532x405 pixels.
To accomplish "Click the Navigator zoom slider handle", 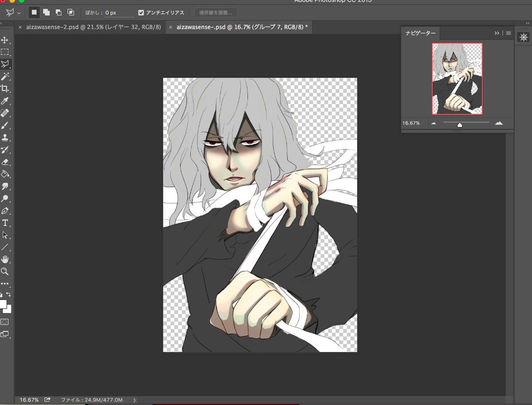I will (x=460, y=125).
